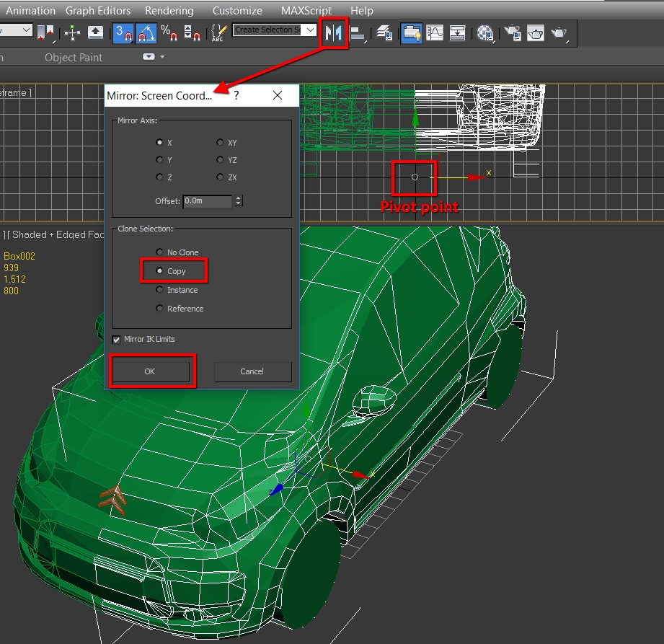Uncheck the Mirror IK Limits checkbox
Screen dimensions: 664x644
coord(117,340)
